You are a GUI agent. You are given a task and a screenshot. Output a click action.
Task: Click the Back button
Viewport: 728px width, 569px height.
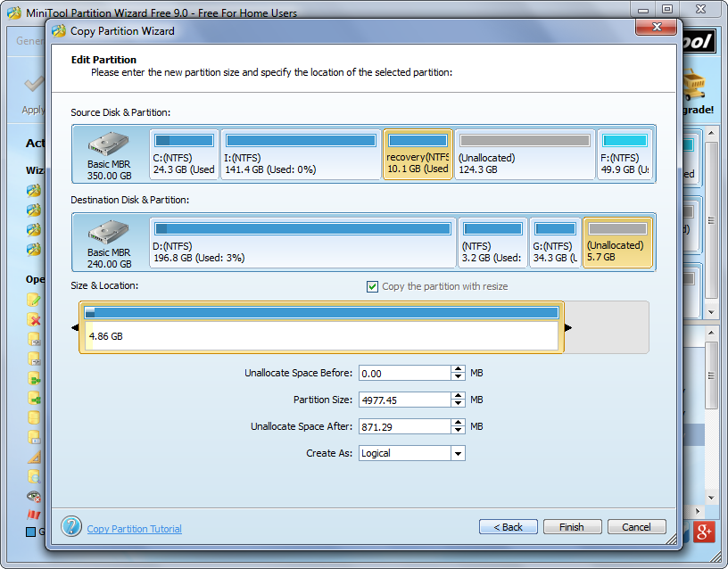point(508,527)
